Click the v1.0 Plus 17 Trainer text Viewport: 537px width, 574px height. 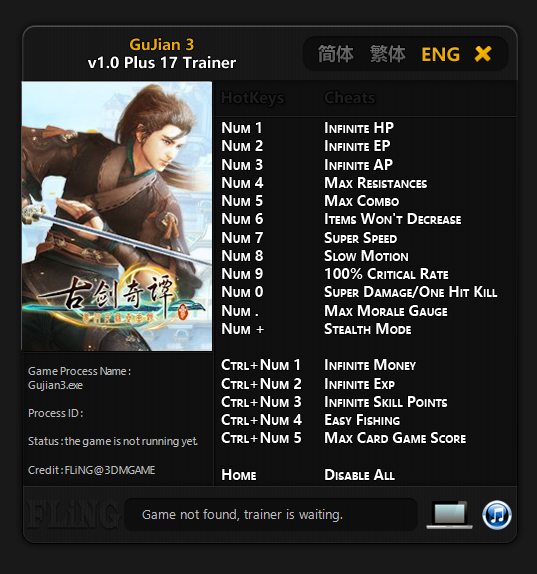pyautogui.click(x=161, y=63)
